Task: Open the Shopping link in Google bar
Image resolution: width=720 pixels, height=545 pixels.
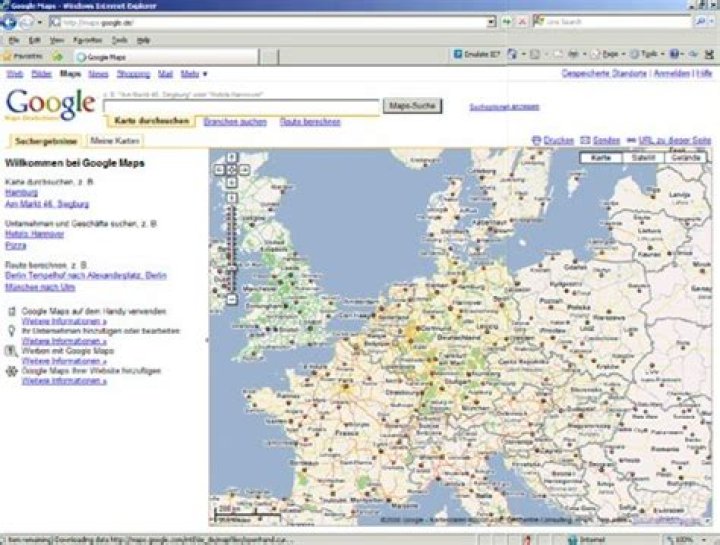Action: (133, 74)
